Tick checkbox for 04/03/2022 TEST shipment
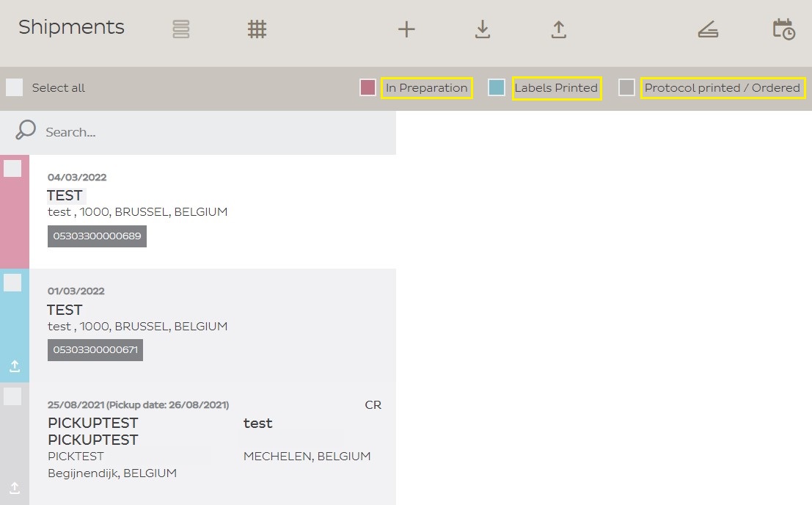 12,169
